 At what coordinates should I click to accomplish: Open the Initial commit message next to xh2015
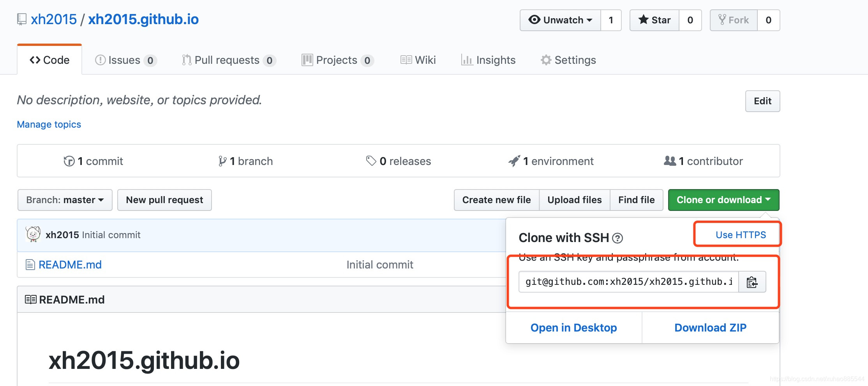(x=111, y=235)
